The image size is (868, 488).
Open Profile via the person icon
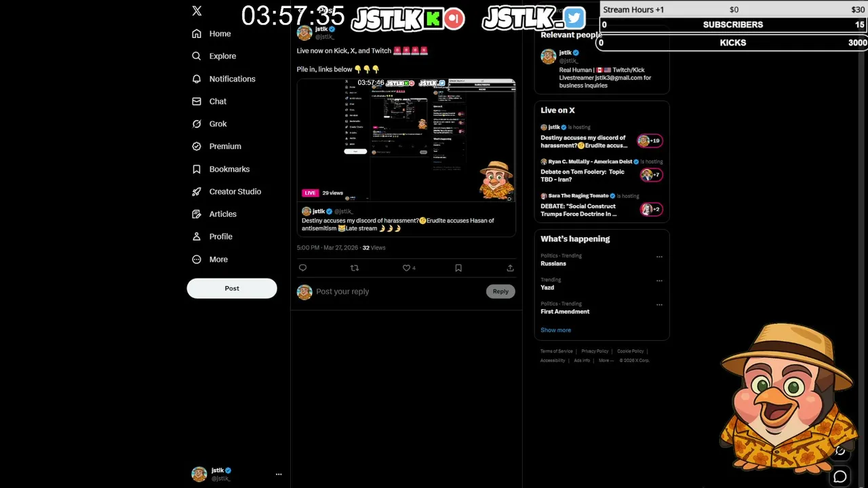click(197, 237)
